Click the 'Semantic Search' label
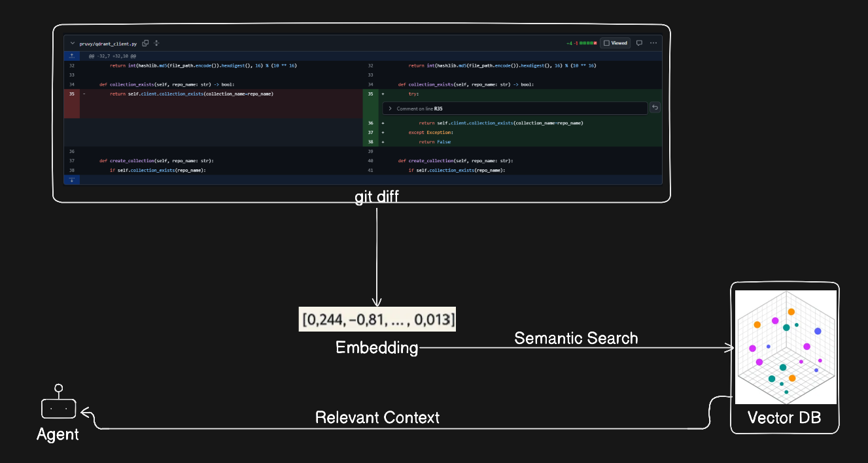This screenshot has width=868, height=463. [576, 338]
